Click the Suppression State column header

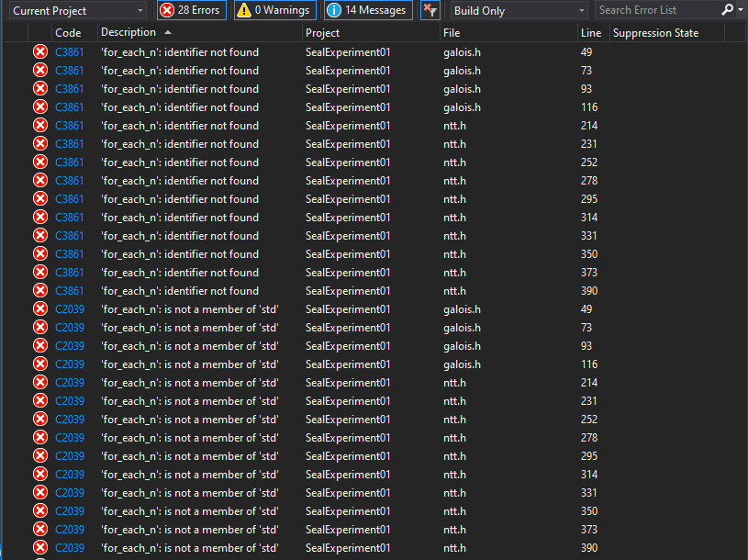665,32
